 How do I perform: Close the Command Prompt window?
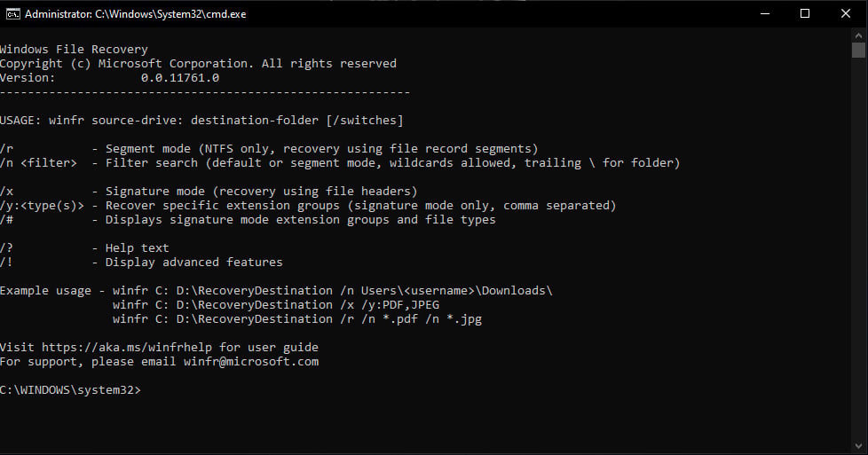coord(845,14)
